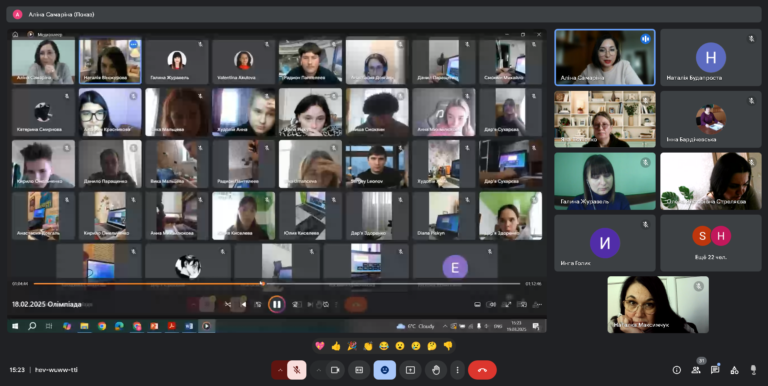Open the activities shapes icon
This screenshot has width=768, height=386.
(x=734, y=370)
